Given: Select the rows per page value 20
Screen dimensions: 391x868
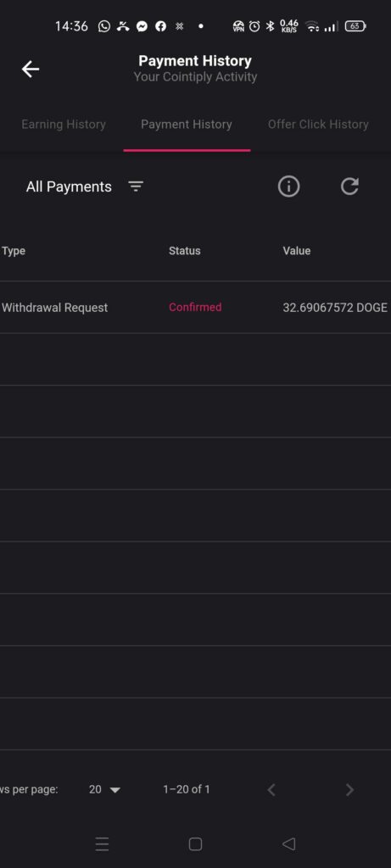Looking at the screenshot, I should [x=95, y=789].
